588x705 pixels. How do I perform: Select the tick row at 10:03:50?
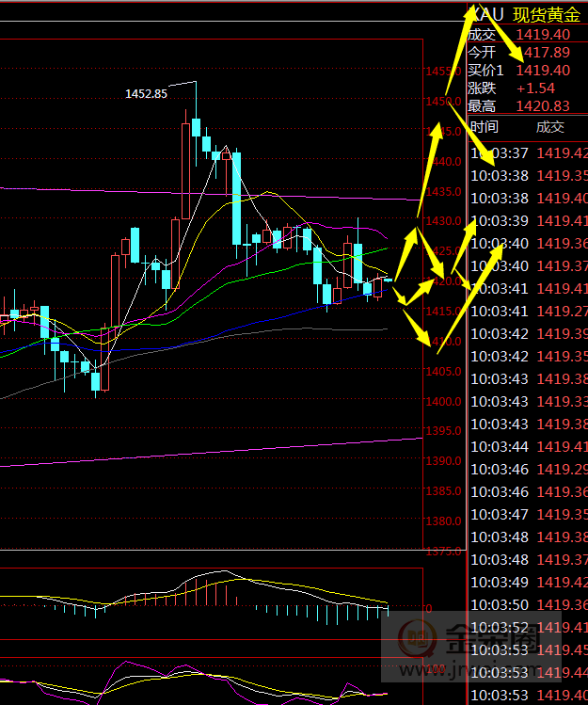[x=529, y=604]
